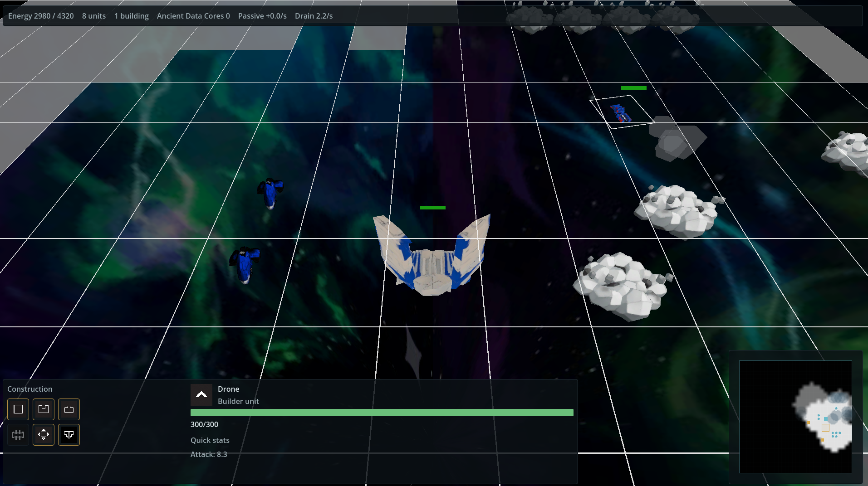The width and height of the screenshot is (868, 486).
Task: Pick the raised-top block construction icon
Action: coord(69,409)
